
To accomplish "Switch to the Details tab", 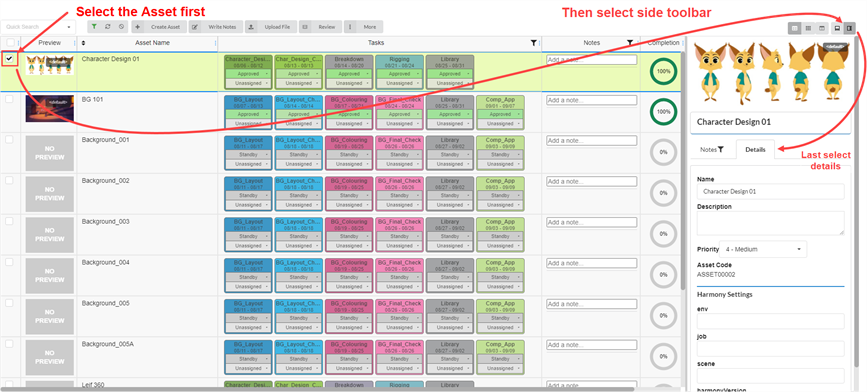I will click(755, 150).
